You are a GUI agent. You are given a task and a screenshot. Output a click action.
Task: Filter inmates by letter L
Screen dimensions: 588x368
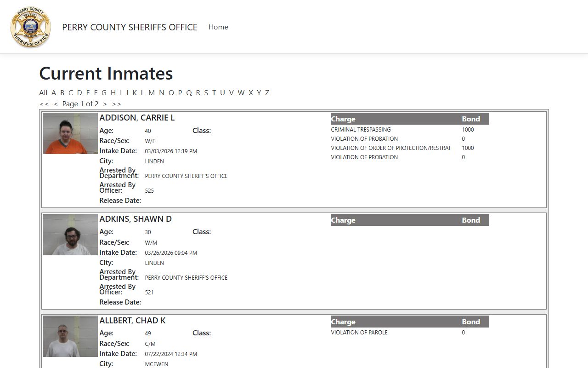142,92
